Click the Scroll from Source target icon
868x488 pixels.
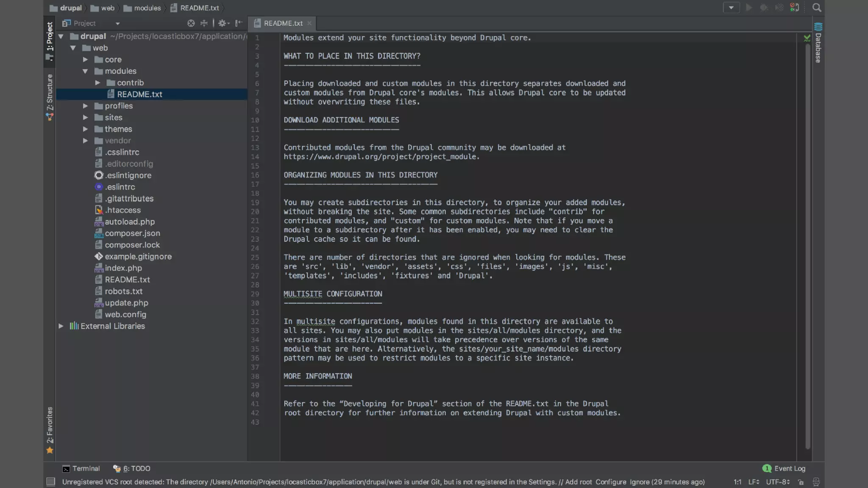coord(191,23)
